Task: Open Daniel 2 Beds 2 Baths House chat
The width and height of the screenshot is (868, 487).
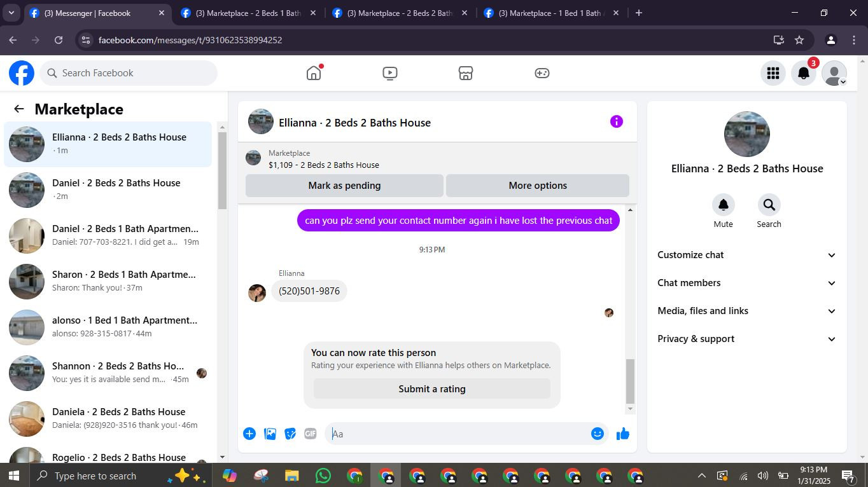Action: (108, 190)
